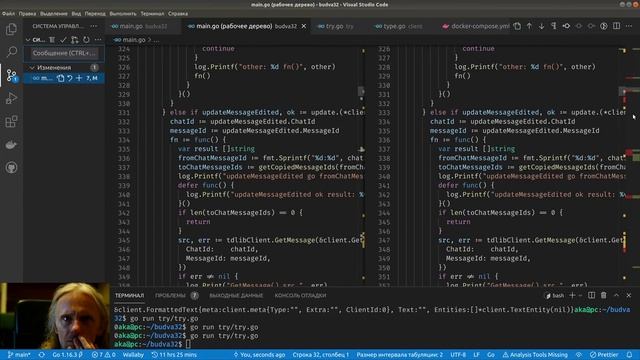The width and height of the screenshot is (640, 360).
Task: Toggle whitespace display with the pilcrow icon
Action: (x=554, y=26)
